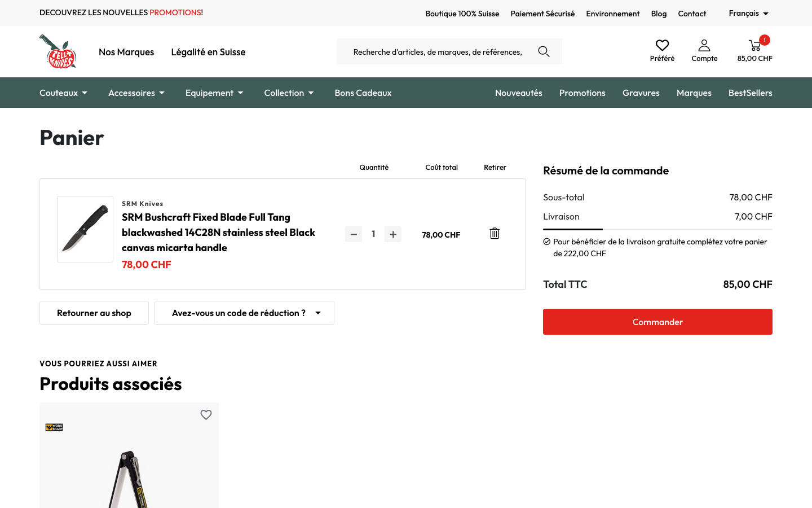Click the Produits associés heading
Screen dimensions: 812x508
111,384
